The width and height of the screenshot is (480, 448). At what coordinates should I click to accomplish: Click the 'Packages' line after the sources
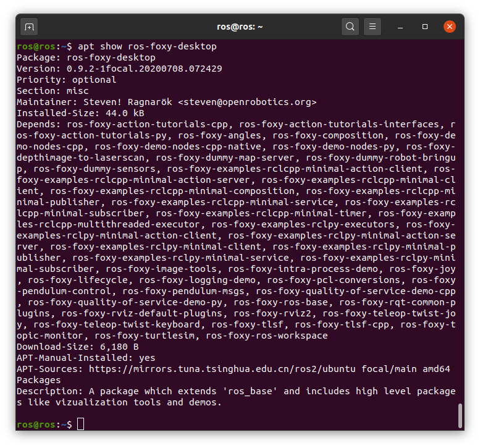[39, 380]
